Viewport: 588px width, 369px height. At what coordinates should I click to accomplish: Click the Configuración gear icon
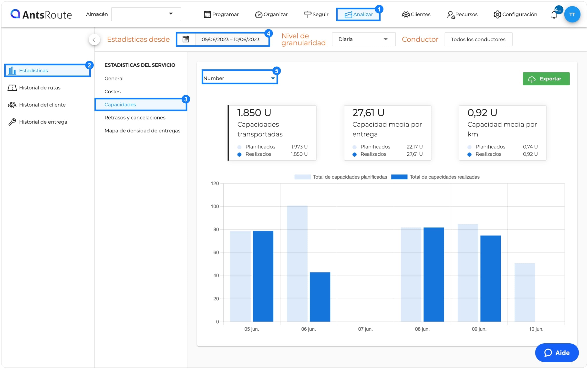[x=497, y=14]
